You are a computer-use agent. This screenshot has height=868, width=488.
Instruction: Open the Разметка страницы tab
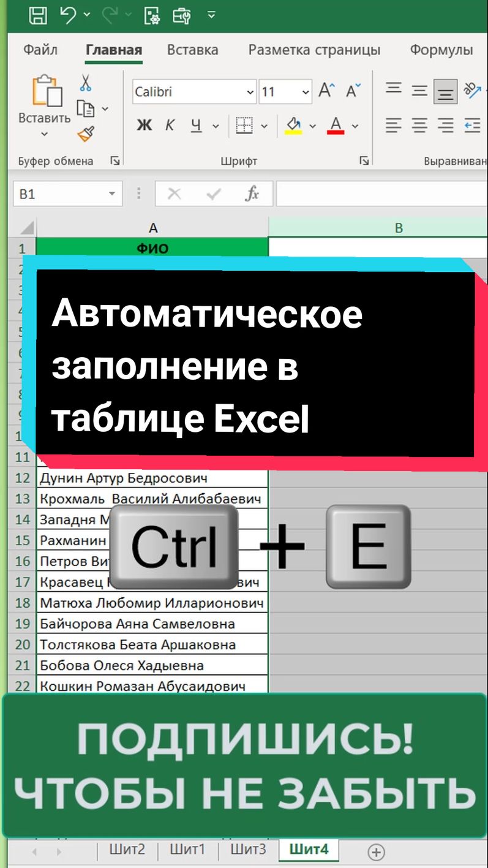click(x=314, y=50)
